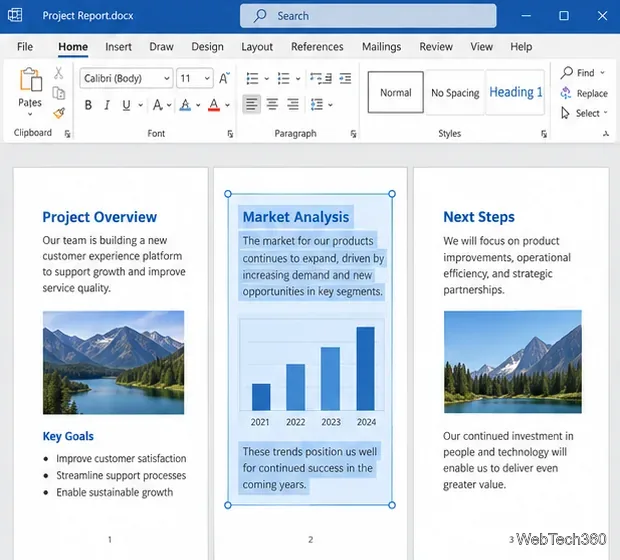Switch to the Layout tab
This screenshot has height=560, width=620.
click(257, 47)
